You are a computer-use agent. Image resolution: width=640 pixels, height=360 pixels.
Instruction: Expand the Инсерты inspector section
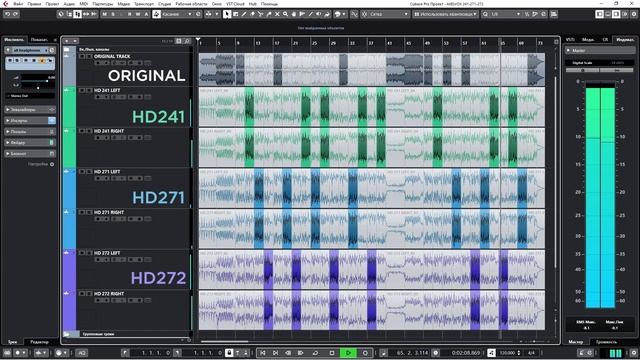[x=30, y=120]
